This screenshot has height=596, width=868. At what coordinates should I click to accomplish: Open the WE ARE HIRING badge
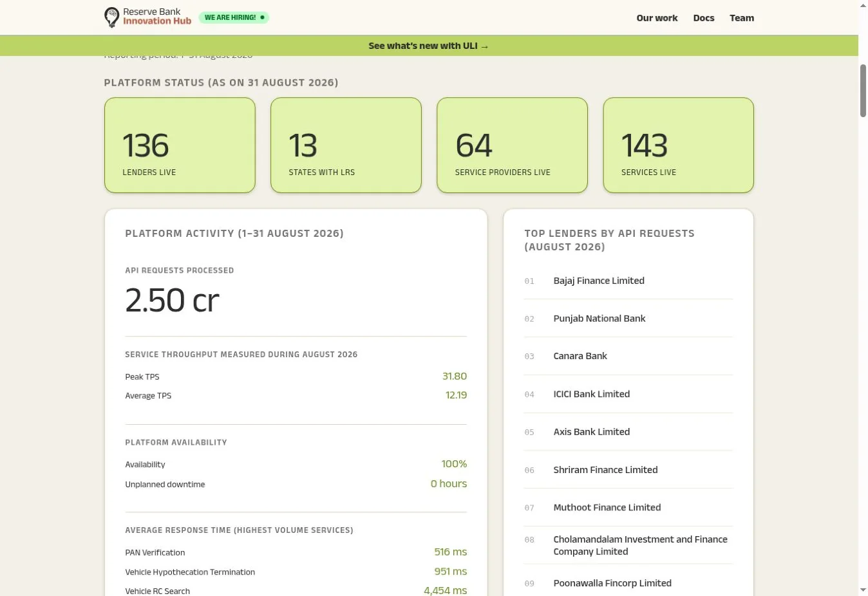coord(234,17)
